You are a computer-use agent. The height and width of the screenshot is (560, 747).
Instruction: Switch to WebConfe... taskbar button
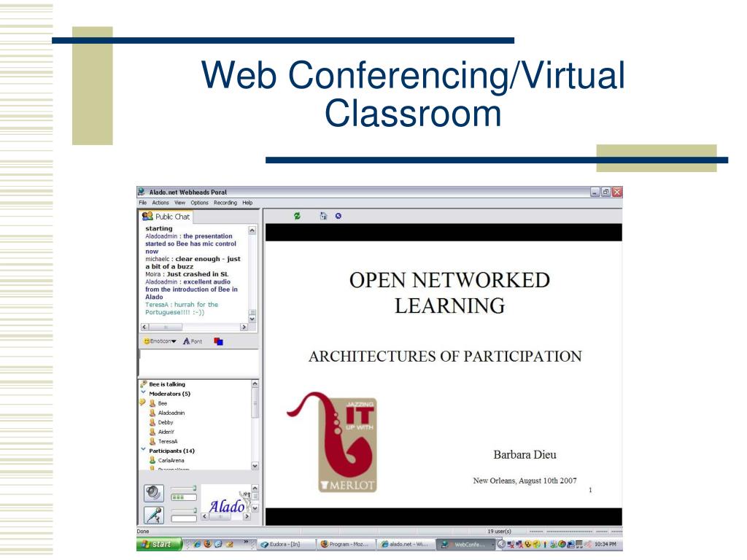click(465, 544)
